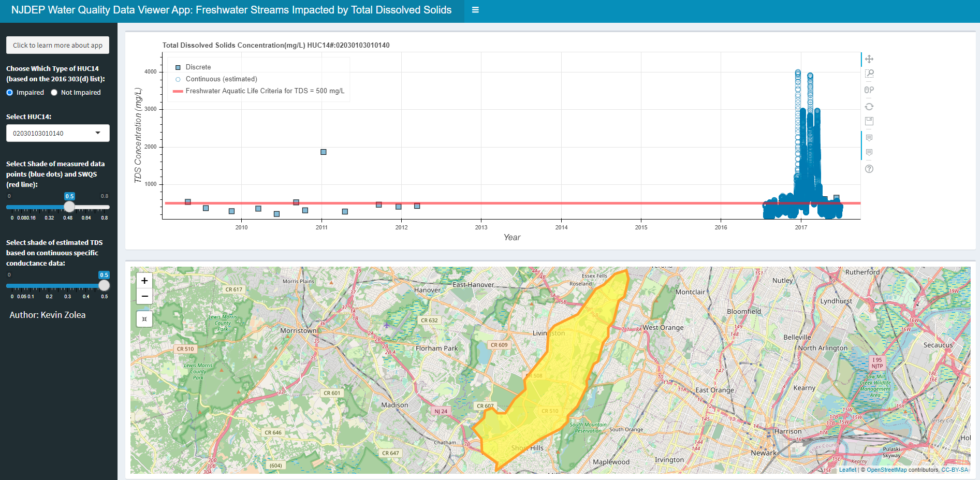Select the Pan tool on the chart toolbar

[x=869, y=59]
